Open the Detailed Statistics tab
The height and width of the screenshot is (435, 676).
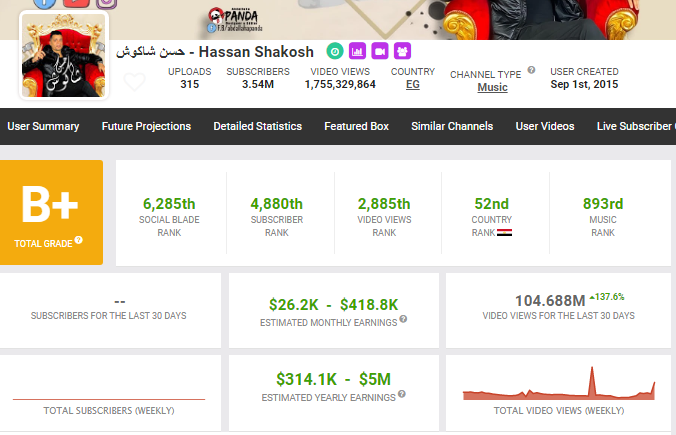[257, 126]
